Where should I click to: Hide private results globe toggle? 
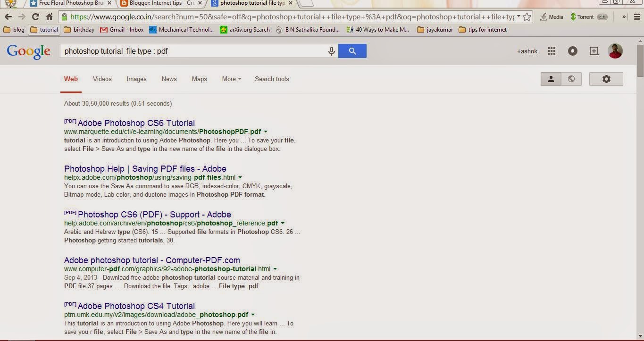click(x=571, y=79)
